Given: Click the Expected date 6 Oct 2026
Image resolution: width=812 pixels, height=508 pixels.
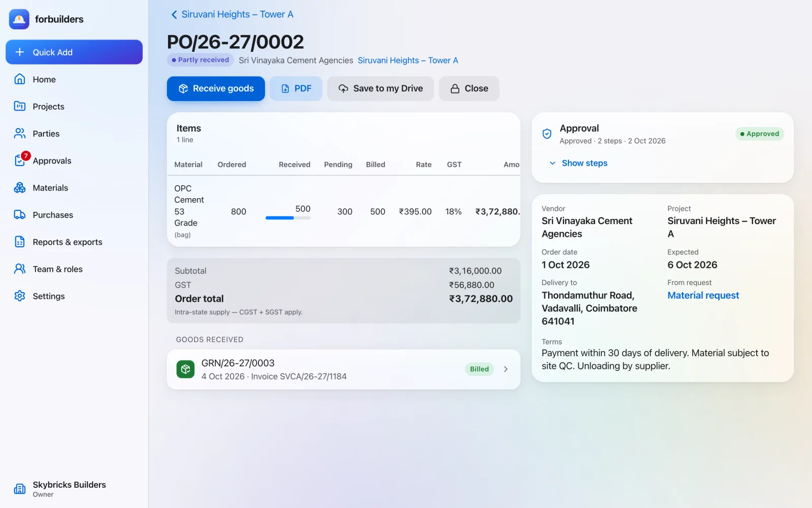Looking at the screenshot, I should [692, 265].
